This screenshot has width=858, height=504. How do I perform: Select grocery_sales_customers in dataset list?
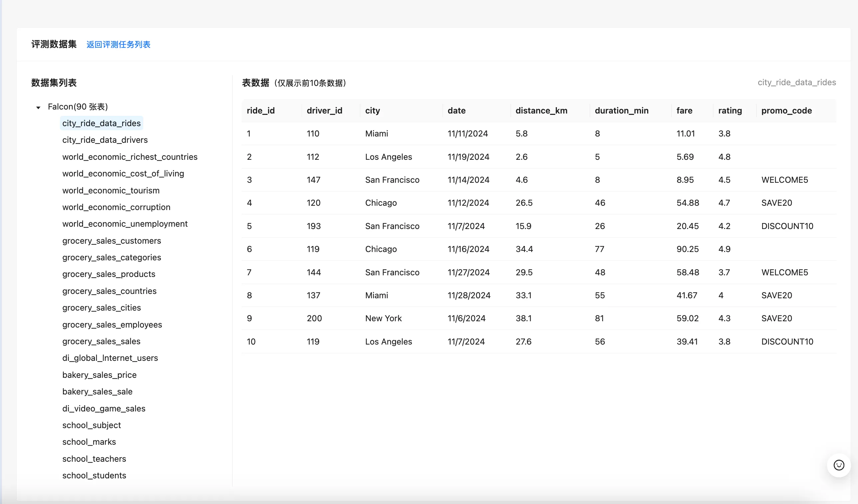[111, 241]
